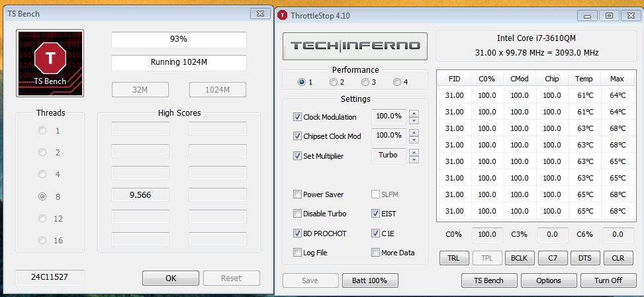Click the Chip column header
The width and height of the screenshot is (644, 297).
551,79
